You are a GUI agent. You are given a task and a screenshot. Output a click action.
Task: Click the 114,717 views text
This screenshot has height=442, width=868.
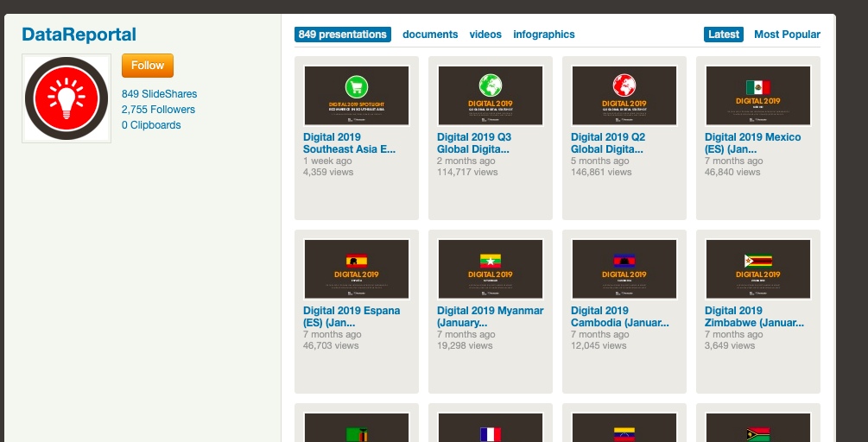pyautogui.click(x=467, y=172)
